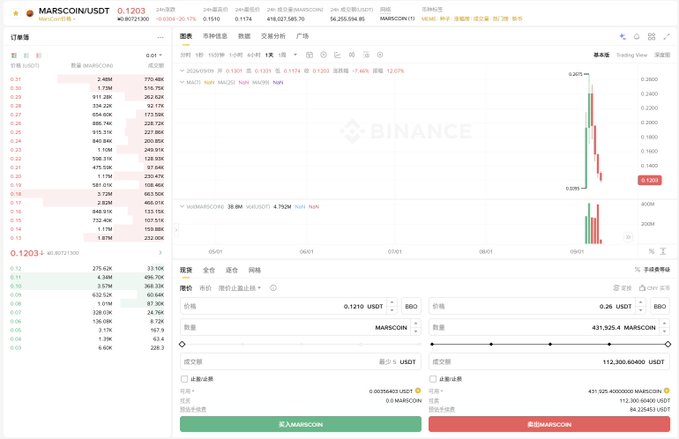Open the chart grid layout icon

pos(651,37)
